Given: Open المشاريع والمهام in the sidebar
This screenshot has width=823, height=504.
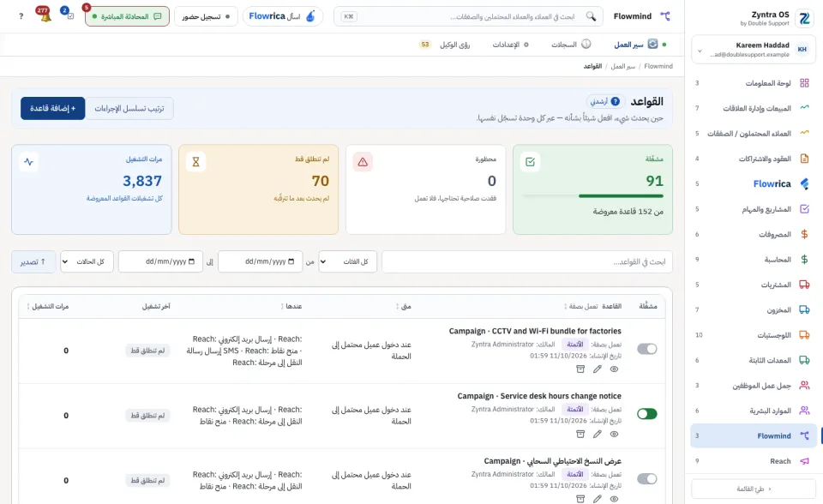Looking at the screenshot, I should pyautogui.click(x=754, y=209).
